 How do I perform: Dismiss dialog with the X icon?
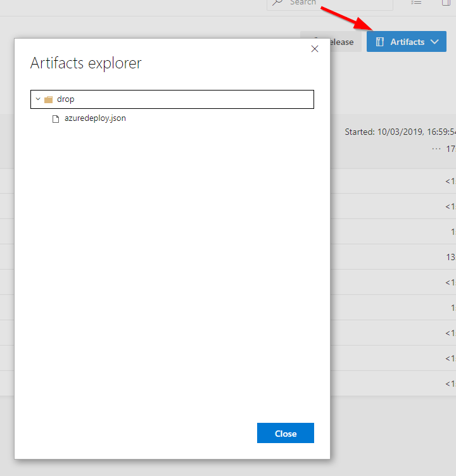[315, 49]
